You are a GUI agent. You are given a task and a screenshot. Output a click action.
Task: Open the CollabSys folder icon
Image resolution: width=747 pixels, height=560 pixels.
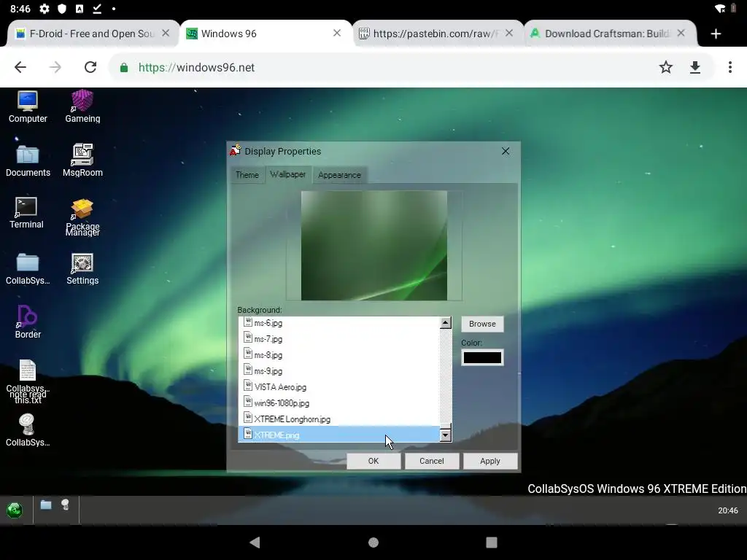28,269
